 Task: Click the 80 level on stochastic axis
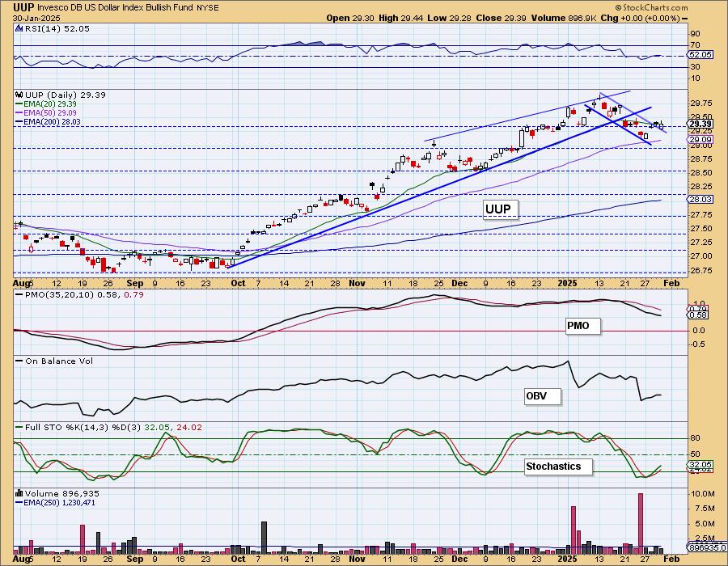point(695,438)
